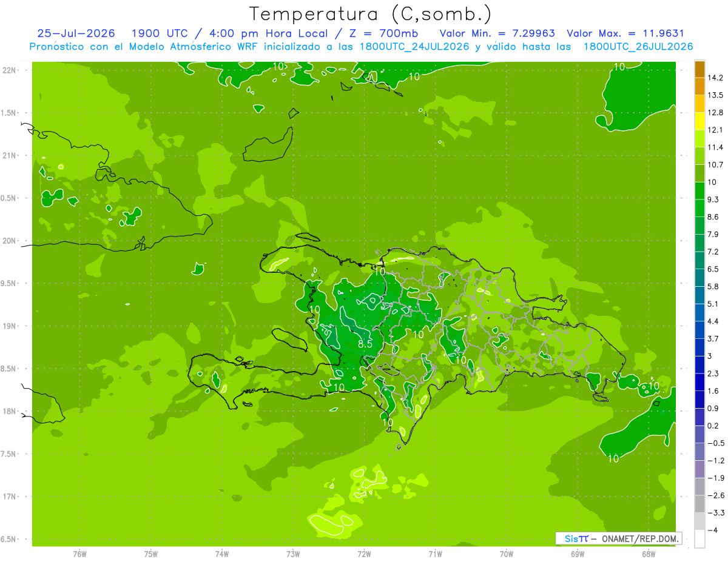
Task: Click the "1900 UTC" time text
Action: [159, 33]
